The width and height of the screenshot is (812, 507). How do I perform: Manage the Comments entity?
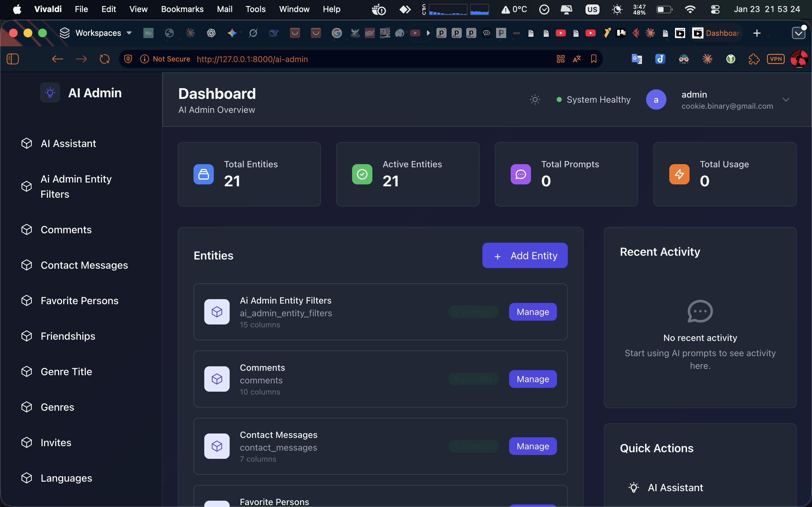[533, 379]
